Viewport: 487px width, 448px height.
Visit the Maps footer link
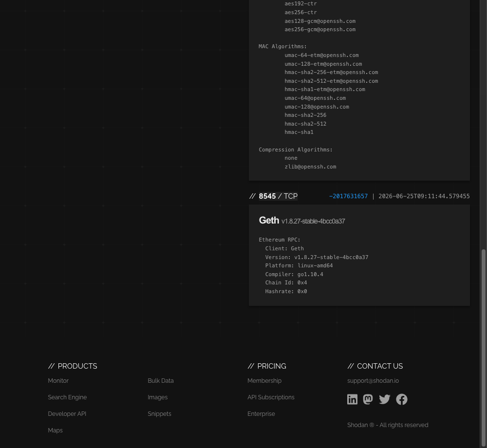56,430
